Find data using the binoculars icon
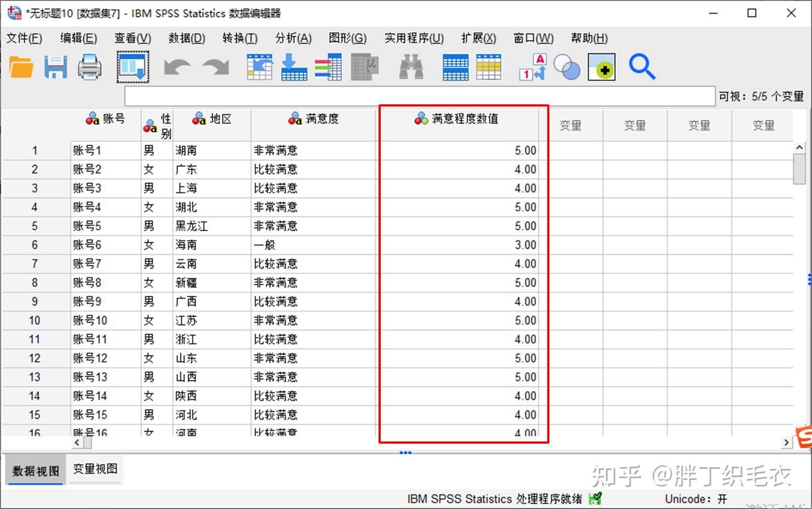Screen dimensions: 812x509 411,66
